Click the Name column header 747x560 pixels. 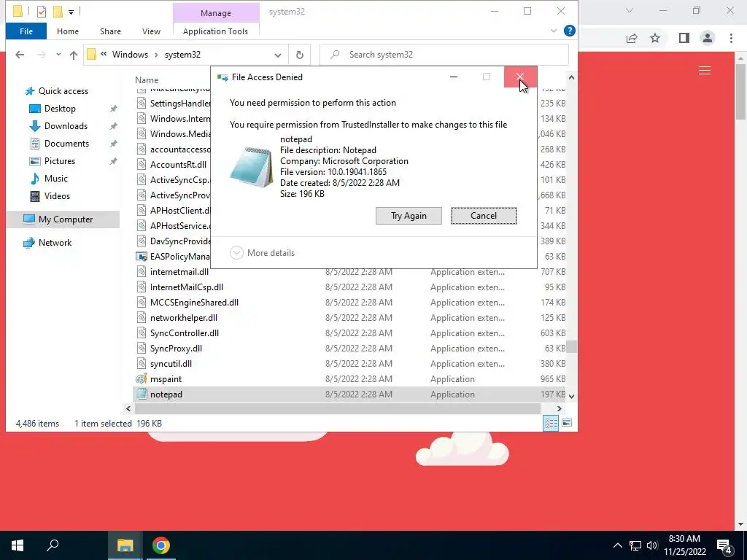pyautogui.click(x=147, y=80)
